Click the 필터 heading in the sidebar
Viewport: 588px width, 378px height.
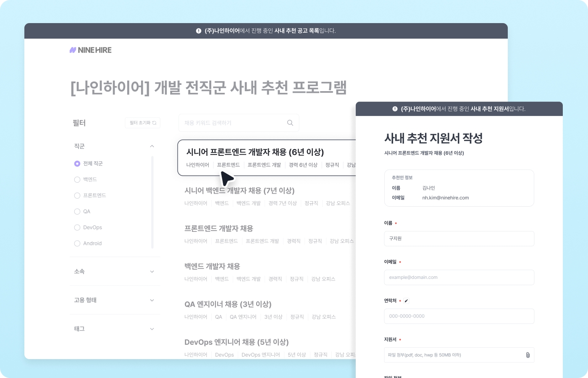click(79, 123)
